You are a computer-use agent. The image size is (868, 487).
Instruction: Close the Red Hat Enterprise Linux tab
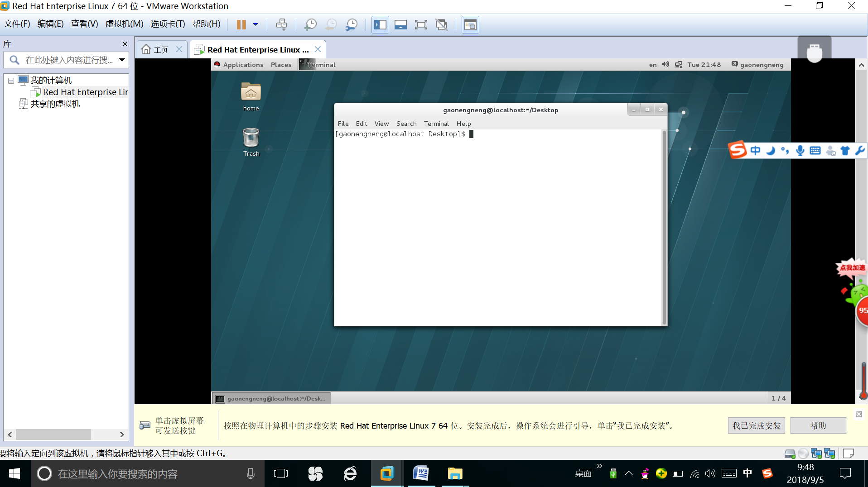tap(318, 49)
